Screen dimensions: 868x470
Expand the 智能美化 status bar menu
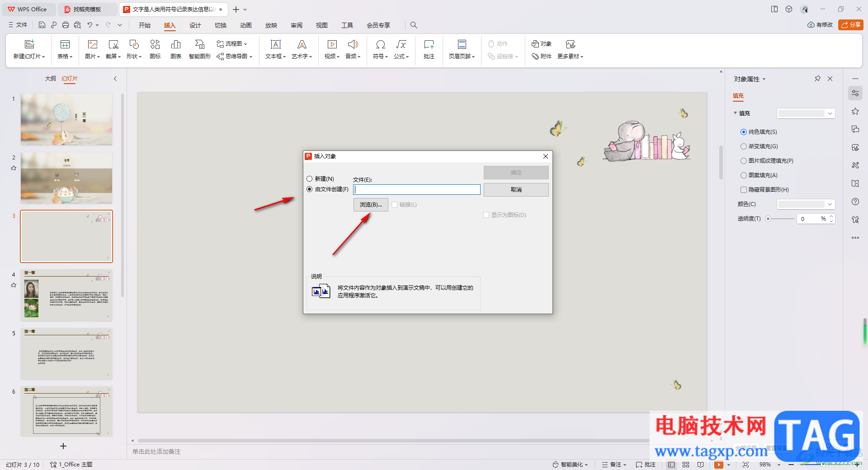pyautogui.click(x=570, y=465)
